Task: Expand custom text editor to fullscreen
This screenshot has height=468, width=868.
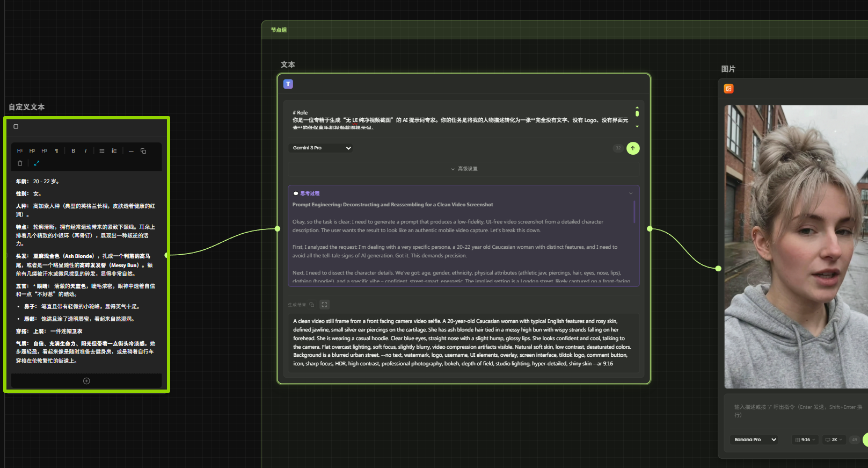Action: click(37, 163)
